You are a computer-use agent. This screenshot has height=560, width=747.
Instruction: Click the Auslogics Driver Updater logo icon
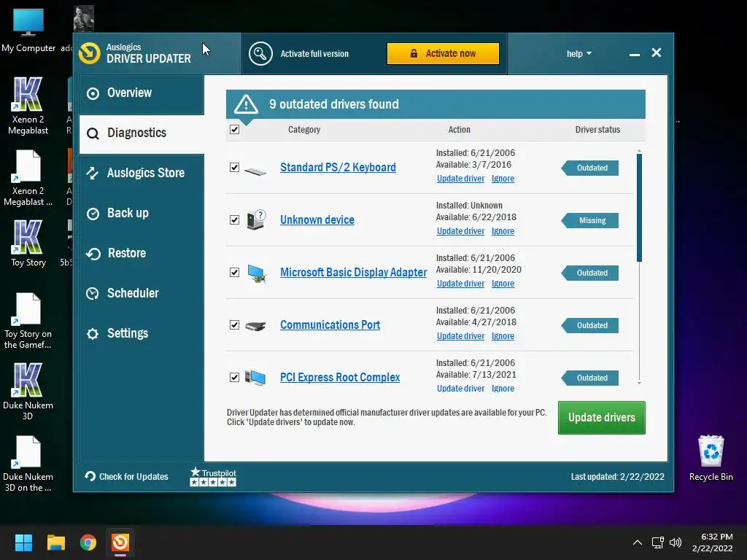click(x=90, y=52)
